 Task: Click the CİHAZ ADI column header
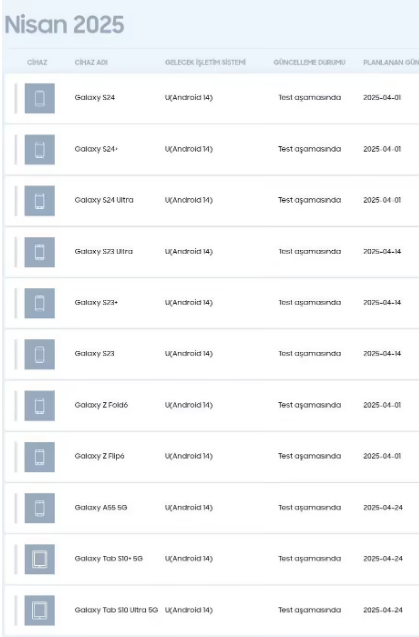click(x=91, y=62)
